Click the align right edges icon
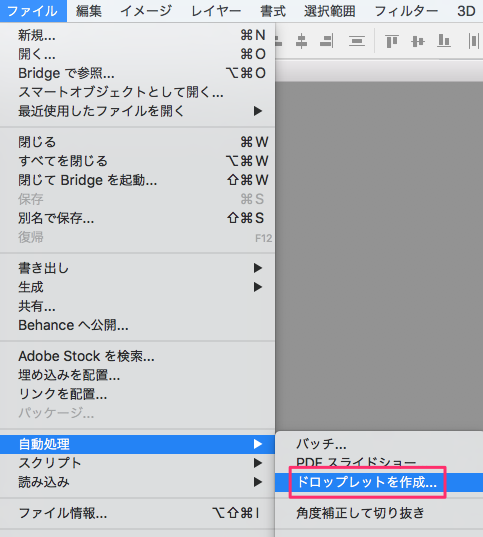Viewport: 483px width, 537px height. coord(326,41)
